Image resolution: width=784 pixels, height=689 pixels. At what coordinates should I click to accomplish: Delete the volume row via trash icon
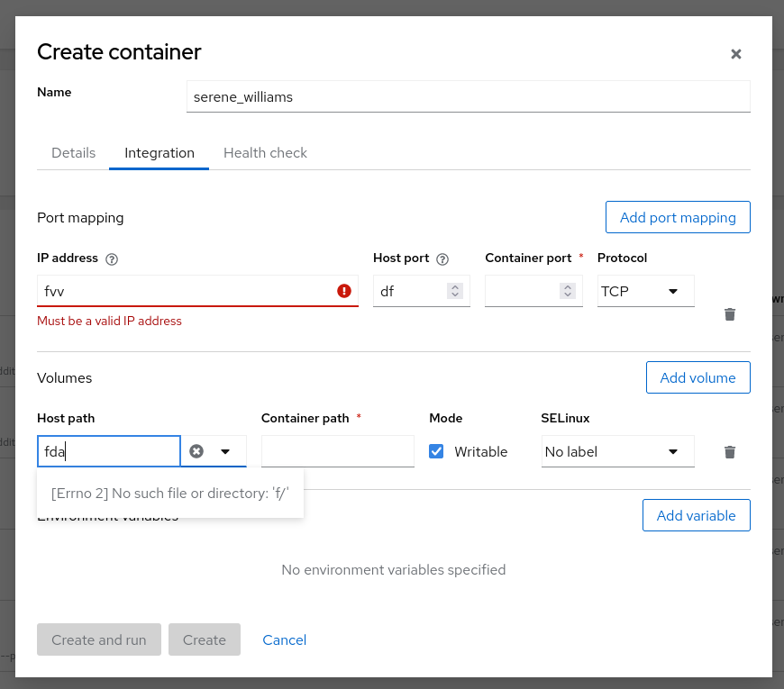[729, 452]
